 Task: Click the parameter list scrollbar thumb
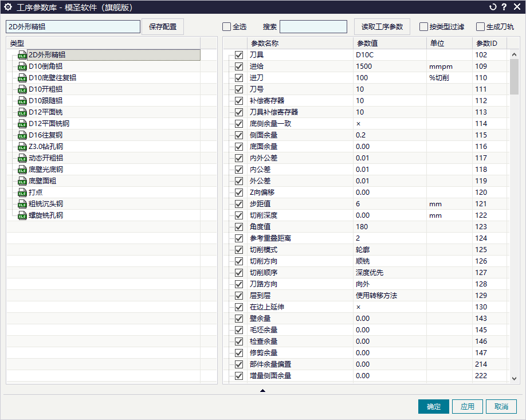pos(515,77)
